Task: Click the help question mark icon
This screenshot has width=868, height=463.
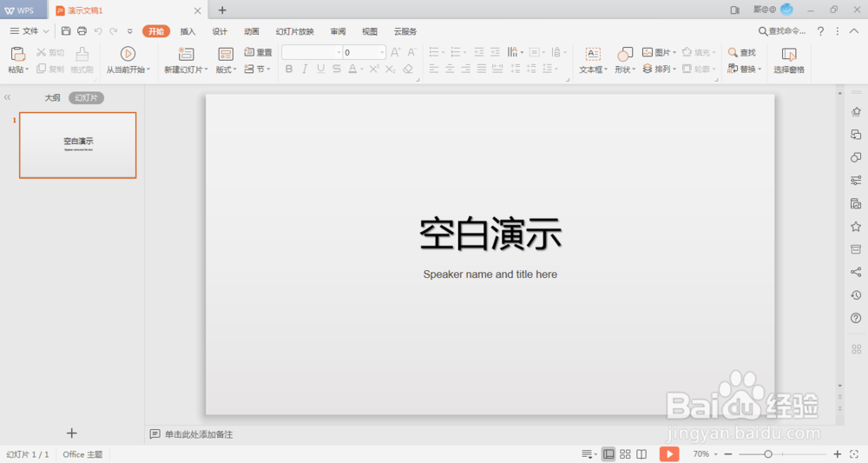Action: pos(820,31)
